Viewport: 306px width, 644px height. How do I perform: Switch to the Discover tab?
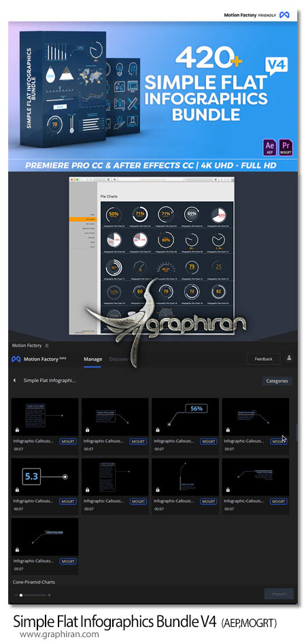pyautogui.click(x=119, y=359)
